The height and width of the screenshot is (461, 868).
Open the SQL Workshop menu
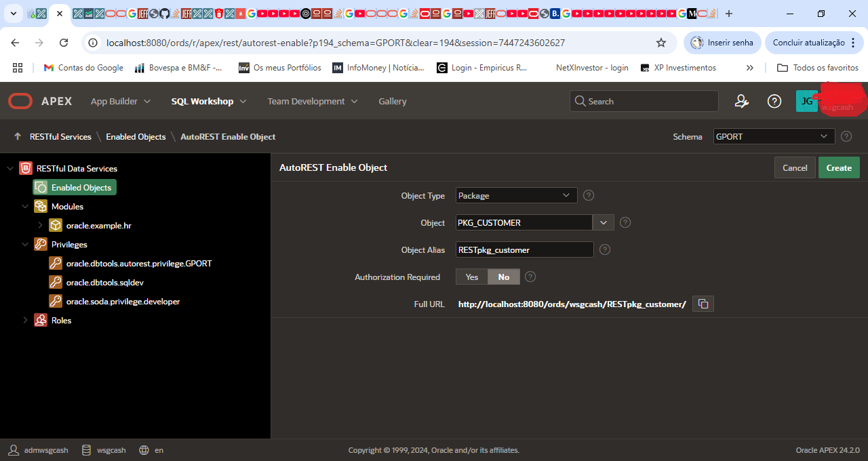(x=209, y=101)
